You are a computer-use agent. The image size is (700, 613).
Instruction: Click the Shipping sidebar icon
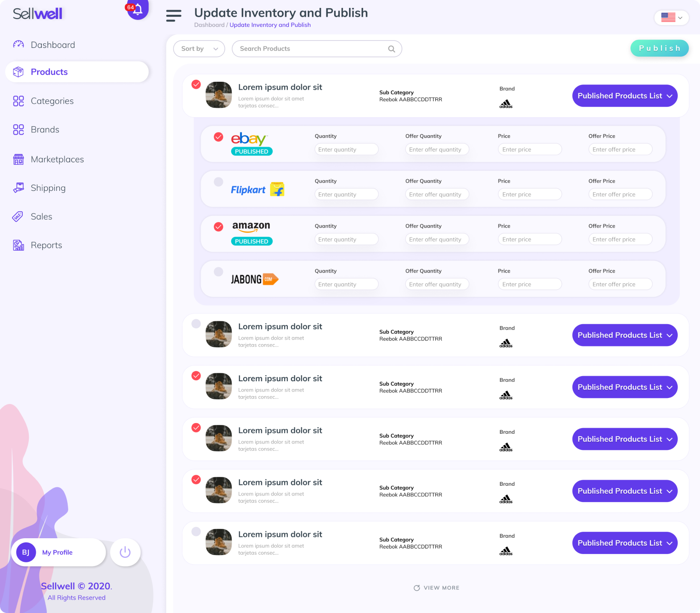(19, 188)
